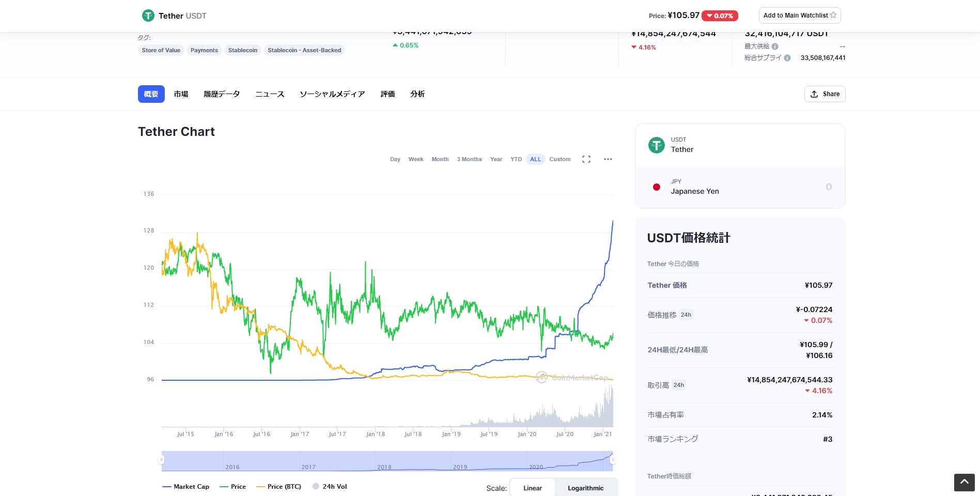Viewport: 980px width, 496px height.
Task: Toggle 24h Vol series in legend
Action: point(330,487)
